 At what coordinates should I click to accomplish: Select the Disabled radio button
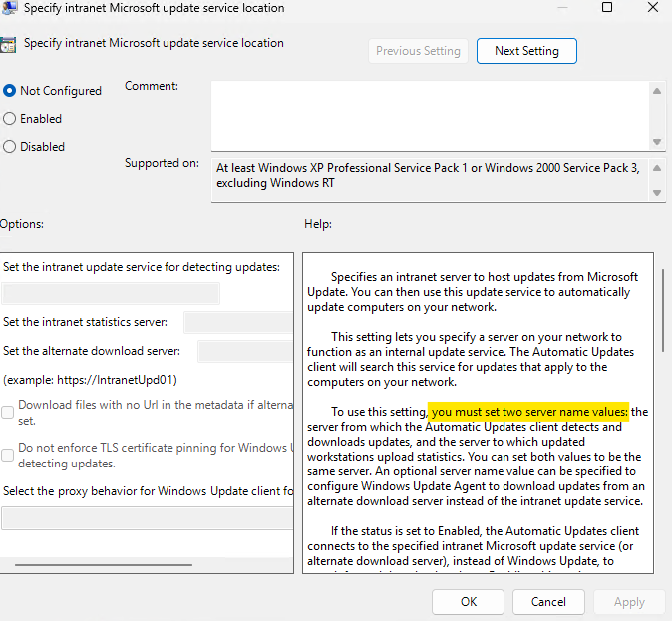pyautogui.click(x=9, y=147)
